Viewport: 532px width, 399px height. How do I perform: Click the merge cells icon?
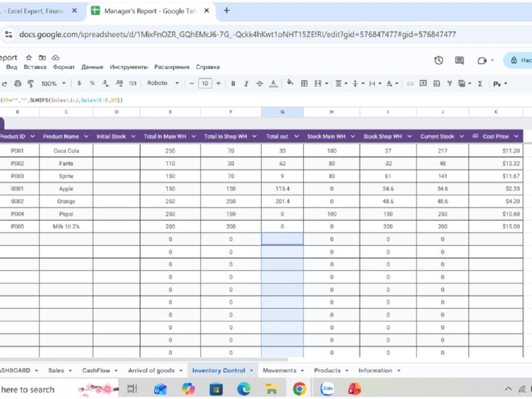click(x=318, y=84)
